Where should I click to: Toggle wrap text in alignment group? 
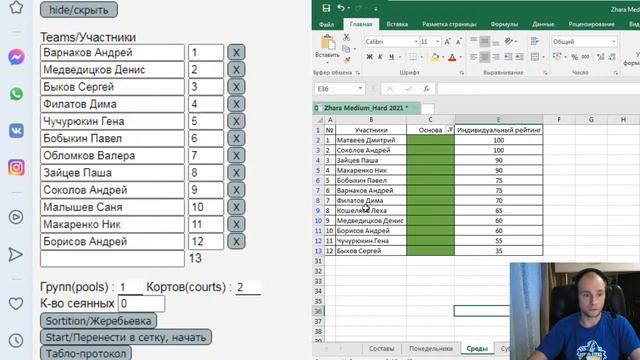(534, 40)
